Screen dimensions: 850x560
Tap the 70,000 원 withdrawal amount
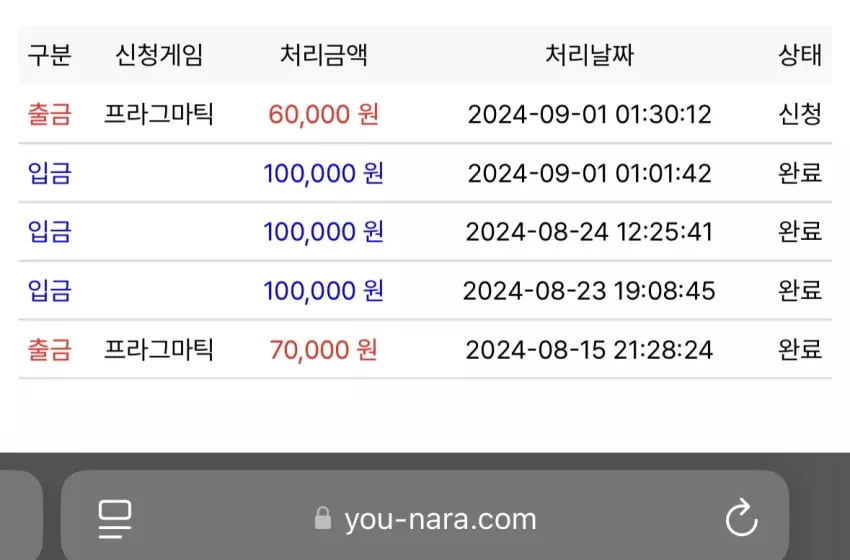click(324, 350)
